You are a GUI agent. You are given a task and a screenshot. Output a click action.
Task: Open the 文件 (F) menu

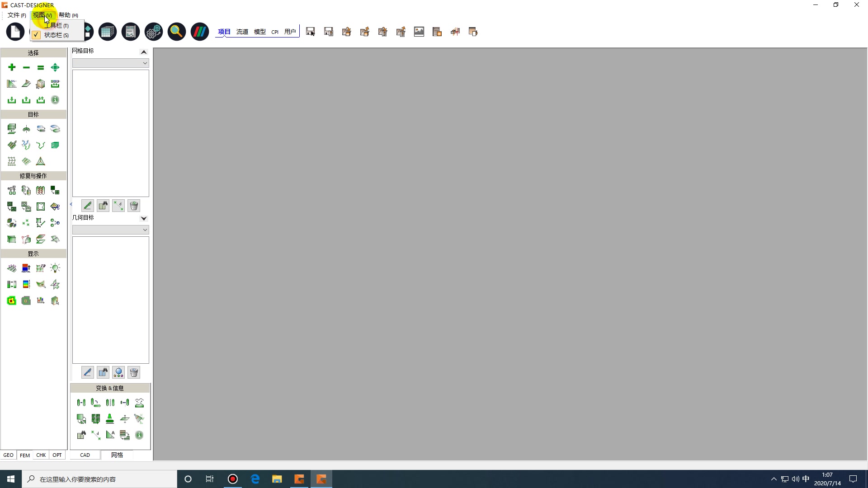click(x=17, y=15)
